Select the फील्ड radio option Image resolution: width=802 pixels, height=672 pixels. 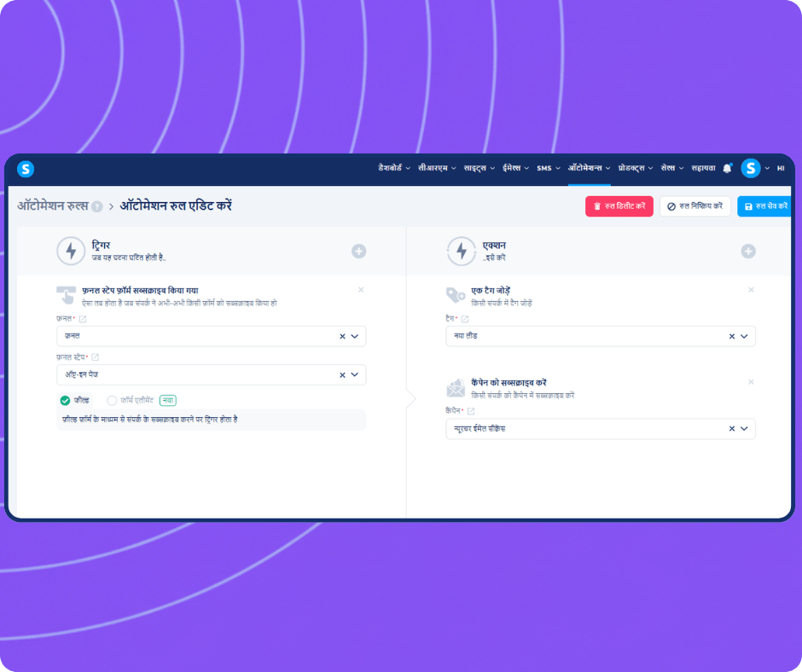point(65,401)
